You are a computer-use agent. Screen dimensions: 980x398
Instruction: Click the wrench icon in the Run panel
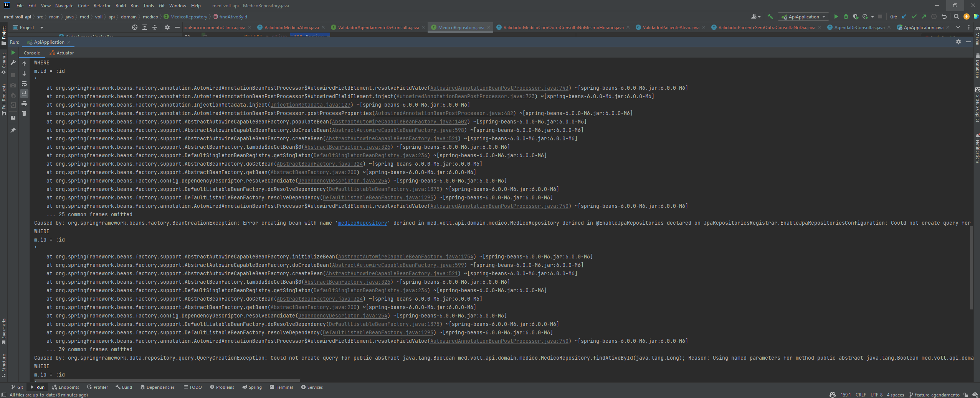13,62
